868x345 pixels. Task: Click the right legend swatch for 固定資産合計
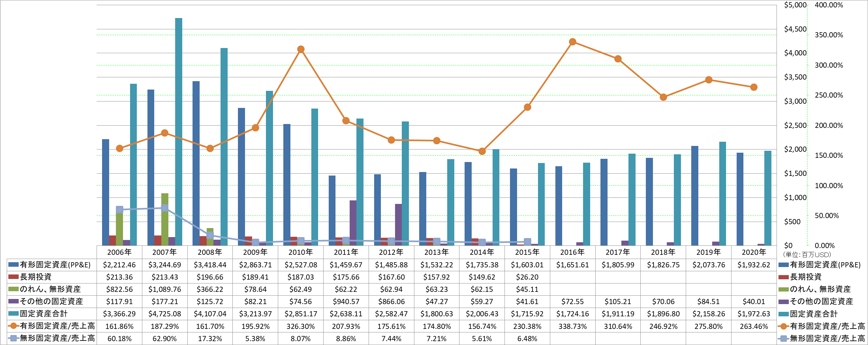tap(784, 314)
